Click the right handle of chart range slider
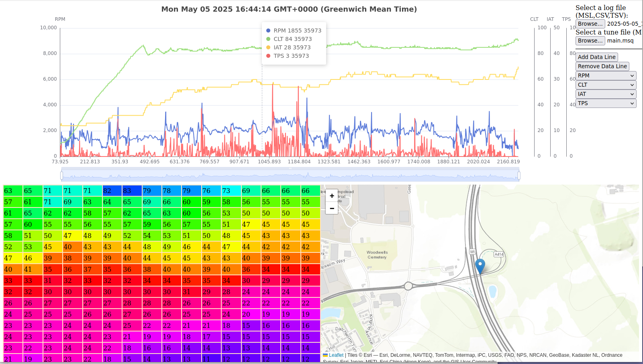The height and width of the screenshot is (364, 643). pos(519,175)
